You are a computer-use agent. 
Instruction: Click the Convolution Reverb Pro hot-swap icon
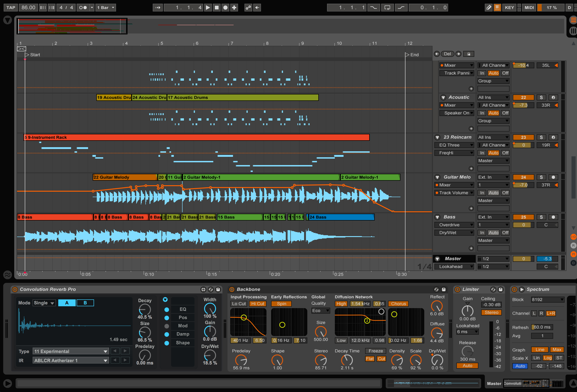211,289
